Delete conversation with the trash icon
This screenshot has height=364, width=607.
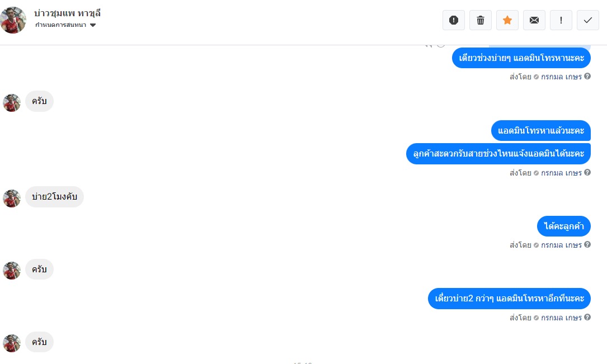(x=481, y=20)
